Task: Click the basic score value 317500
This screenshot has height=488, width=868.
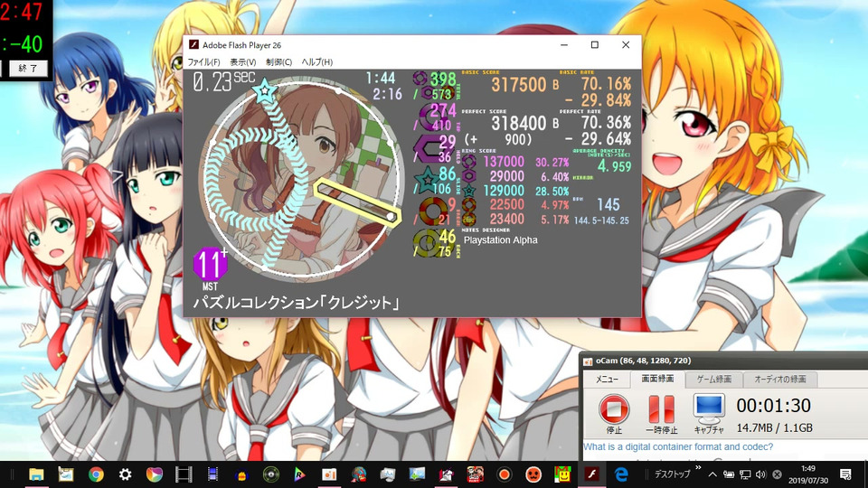Action: pyautogui.click(x=519, y=85)
